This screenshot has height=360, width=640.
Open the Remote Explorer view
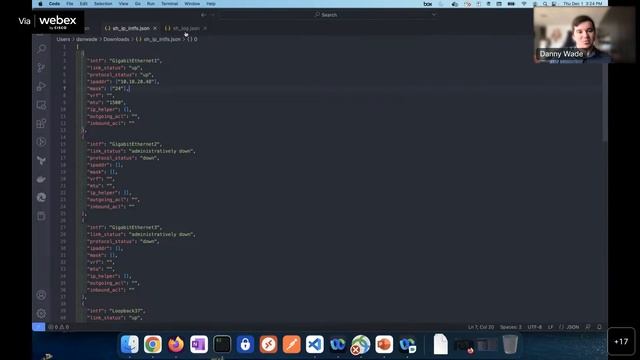(41, 105)
